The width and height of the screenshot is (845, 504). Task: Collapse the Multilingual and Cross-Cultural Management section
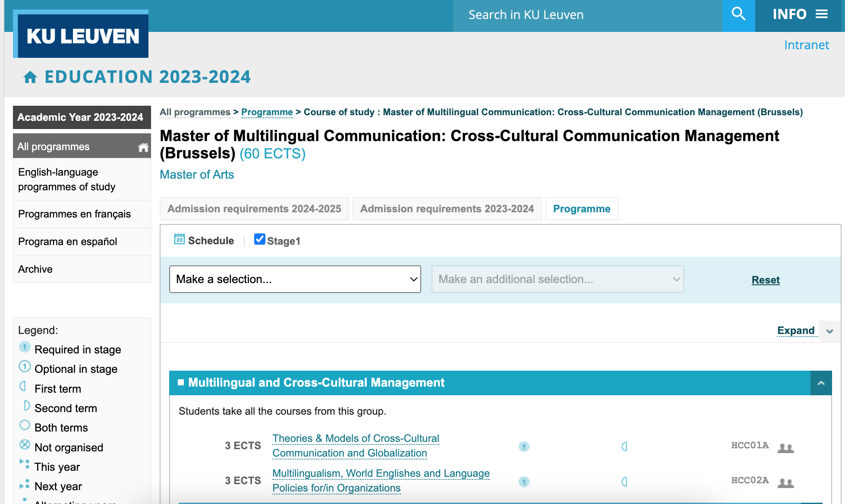coord(821,383)
